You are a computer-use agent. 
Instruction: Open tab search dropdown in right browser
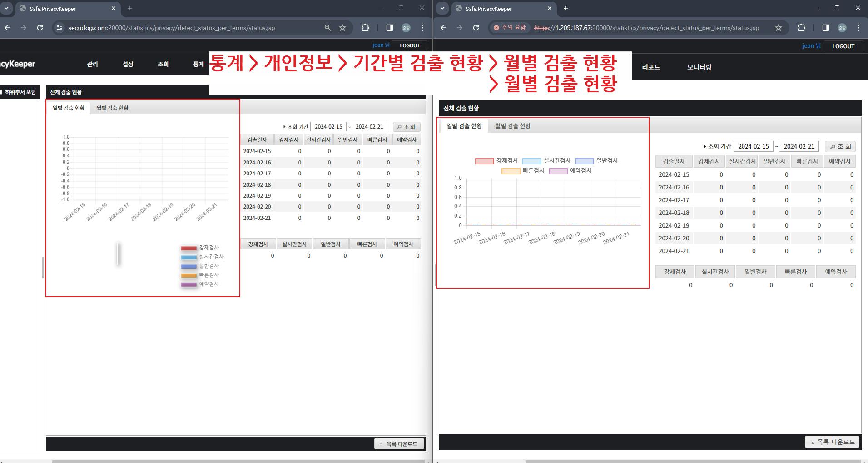pyautogui.click(x=442, y=8)
